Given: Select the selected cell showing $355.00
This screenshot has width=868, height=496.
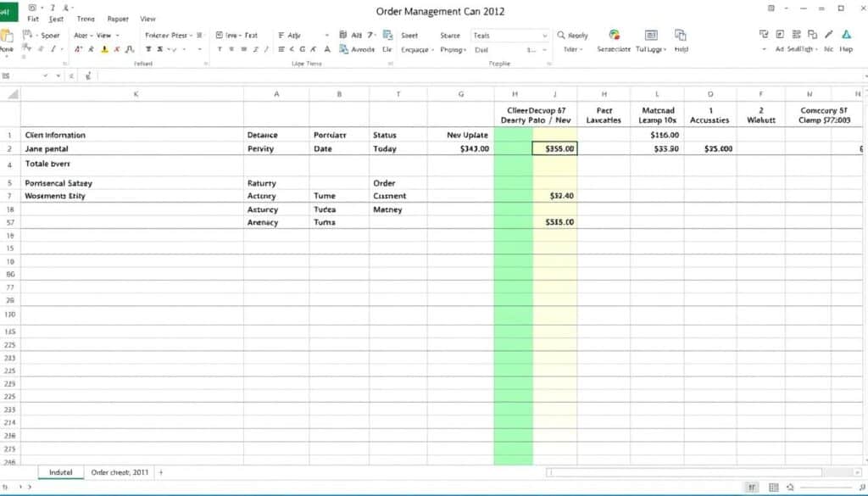Looking at the screenshot, I should (x=554, y=148).
